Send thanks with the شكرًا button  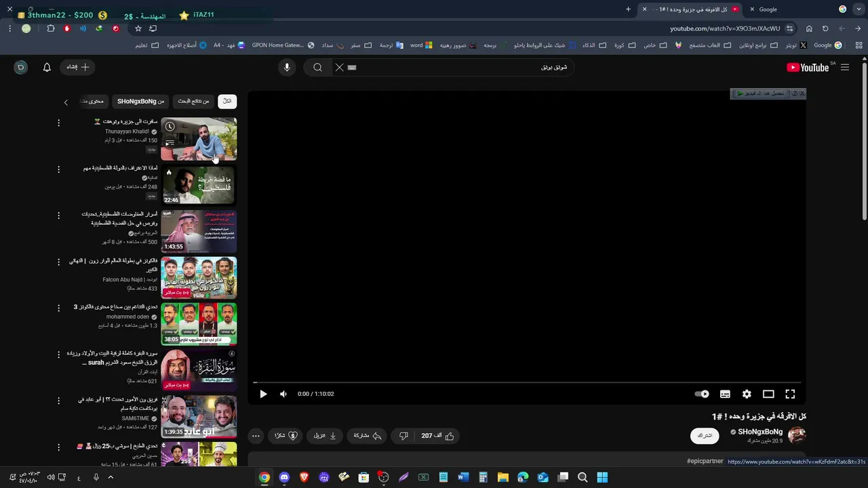(x=286, y=436)
